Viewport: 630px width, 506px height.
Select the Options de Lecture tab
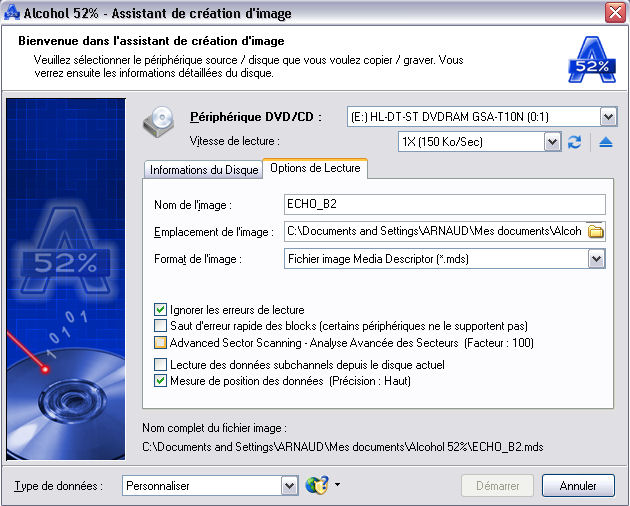point(315,168)
